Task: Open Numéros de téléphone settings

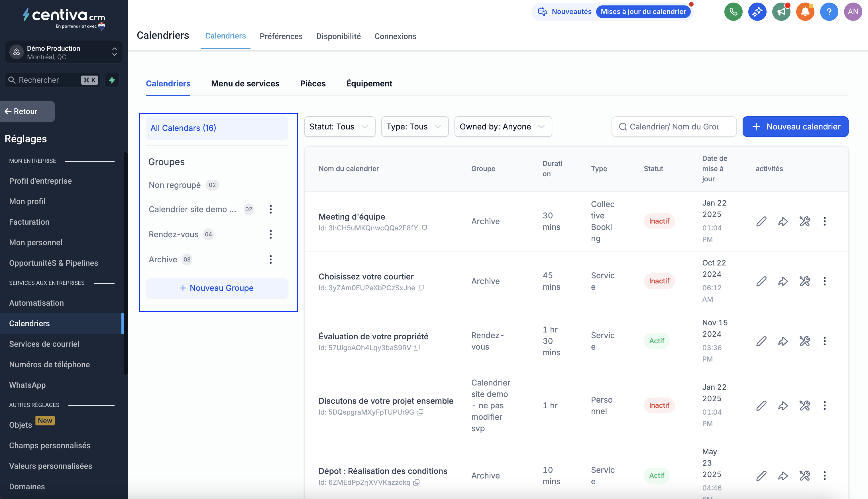Action: point(49,364)
